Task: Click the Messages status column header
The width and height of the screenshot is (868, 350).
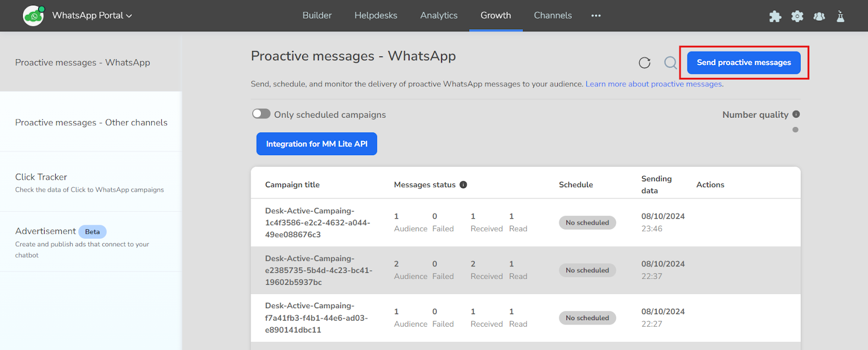Action: pyautogui.click(x=425, y=184)
